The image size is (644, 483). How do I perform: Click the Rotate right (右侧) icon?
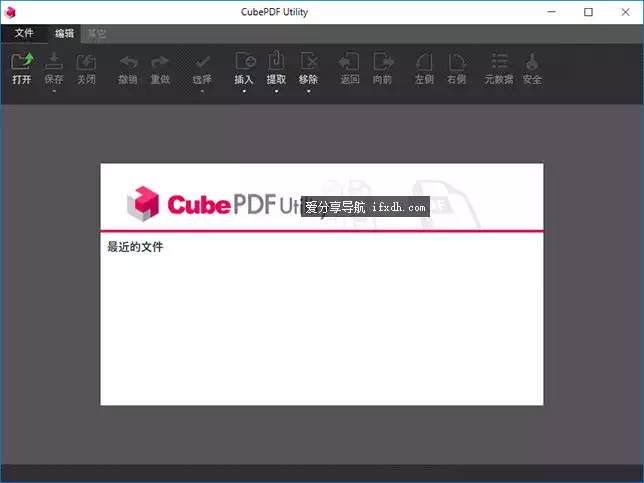tap(456, 62)
